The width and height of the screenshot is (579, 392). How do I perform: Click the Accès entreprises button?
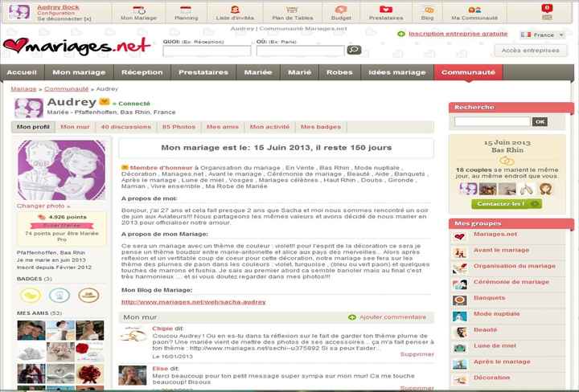coord(530,51)
